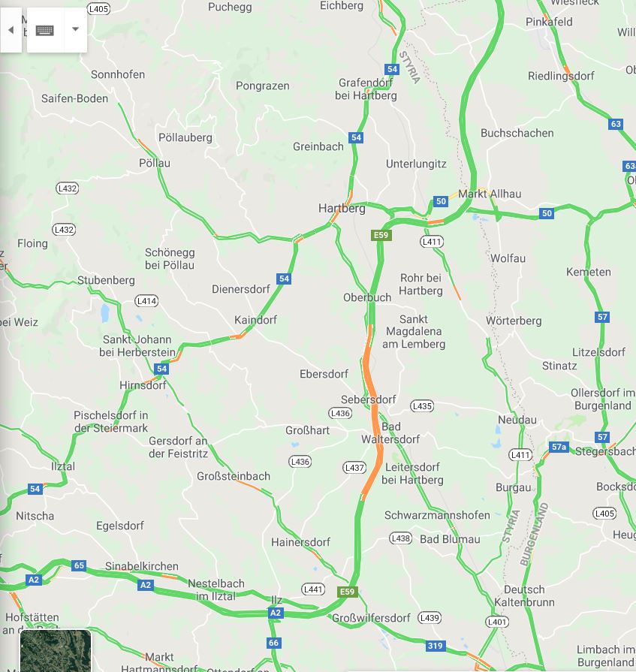
Task: Click the Bad Waltersdorf town label
Action: [x=390, y=432]
